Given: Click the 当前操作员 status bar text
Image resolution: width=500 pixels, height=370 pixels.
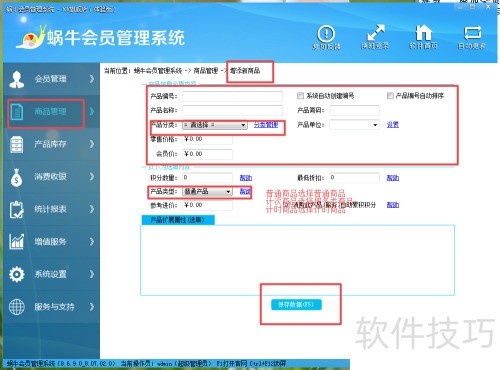Looking at the screenshot, I should pyautogui.click(x=166, y=363).
